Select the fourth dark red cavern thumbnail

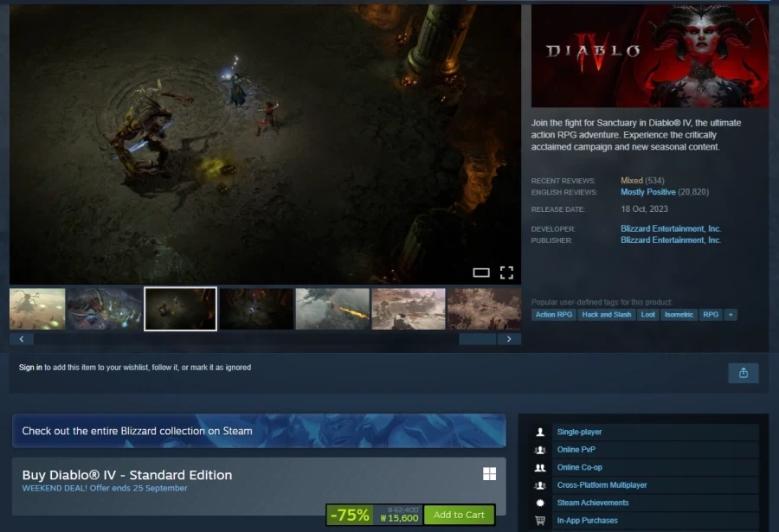[x=256, y=309]
